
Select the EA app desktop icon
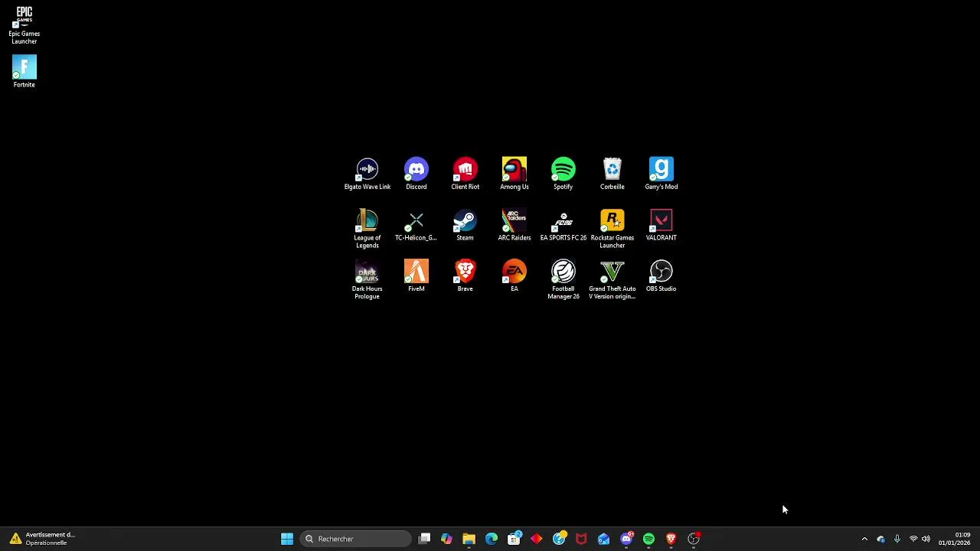pos(514,276)
